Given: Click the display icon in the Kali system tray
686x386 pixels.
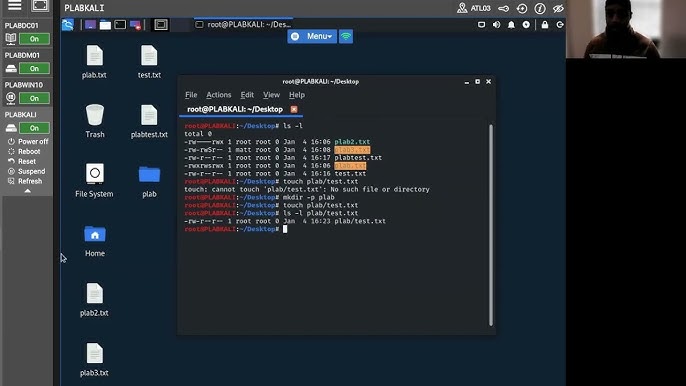Looking at the screenshot, I should [x=481, y=25].
